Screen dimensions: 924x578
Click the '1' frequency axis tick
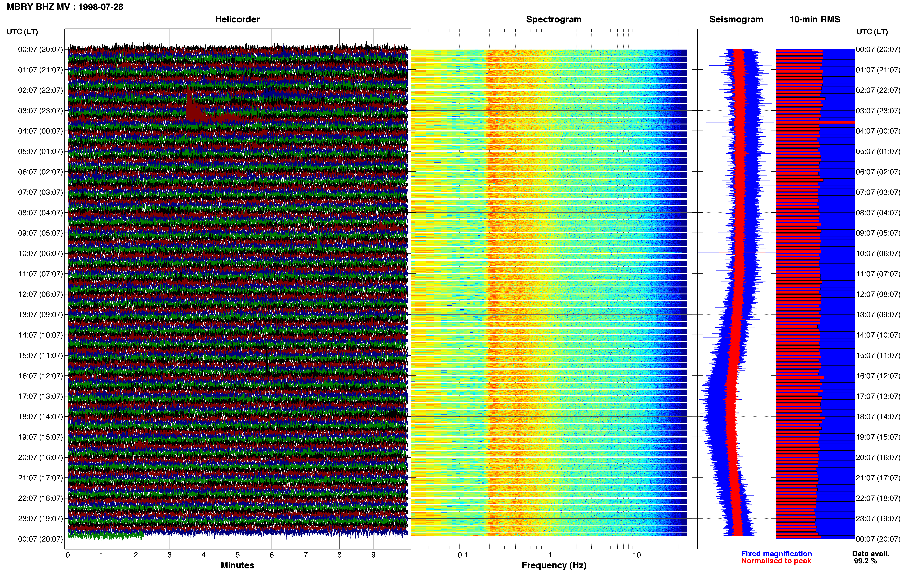point(550,555)
